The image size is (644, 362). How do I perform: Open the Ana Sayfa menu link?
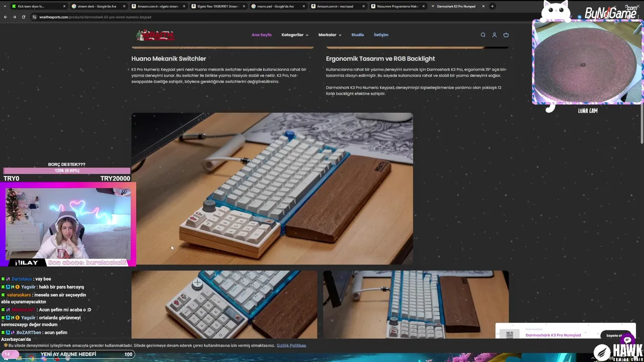(262, 35)
